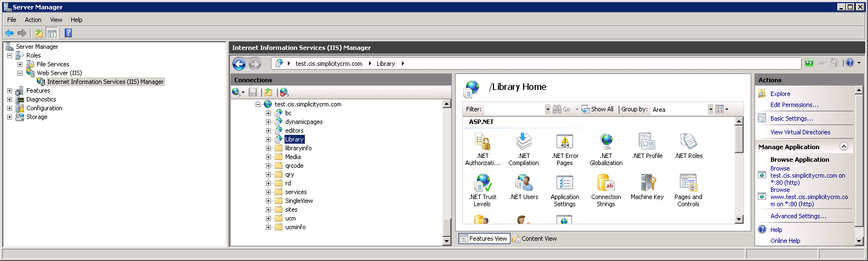The image size is (868, 261).
Task: Click the Explore action link
Action: [x=780, y=94]
